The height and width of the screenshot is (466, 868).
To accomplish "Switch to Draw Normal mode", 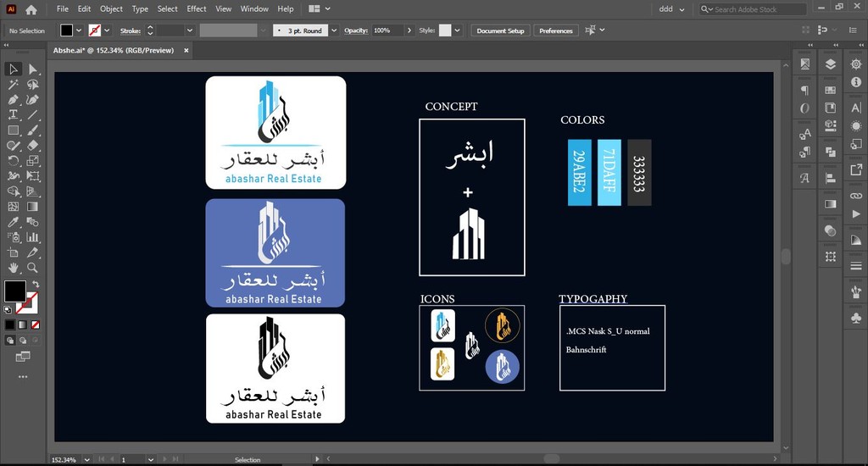I will click(10, 341).
